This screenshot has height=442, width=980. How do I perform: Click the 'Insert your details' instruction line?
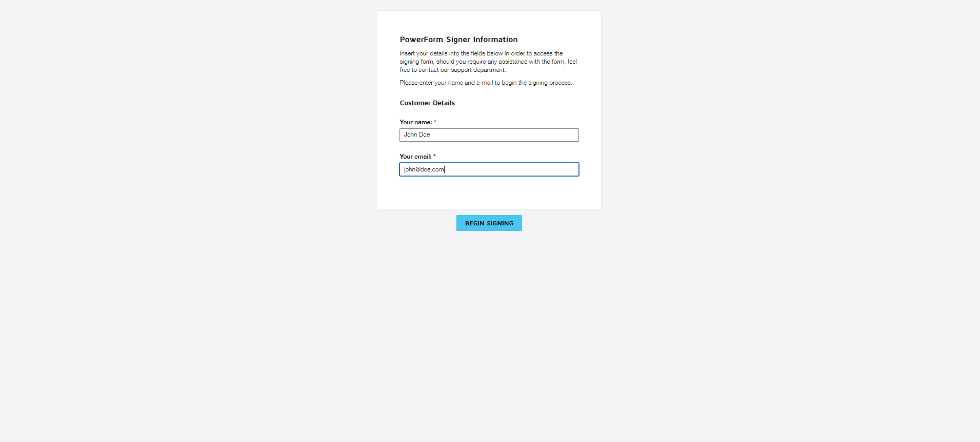point(481,53)
